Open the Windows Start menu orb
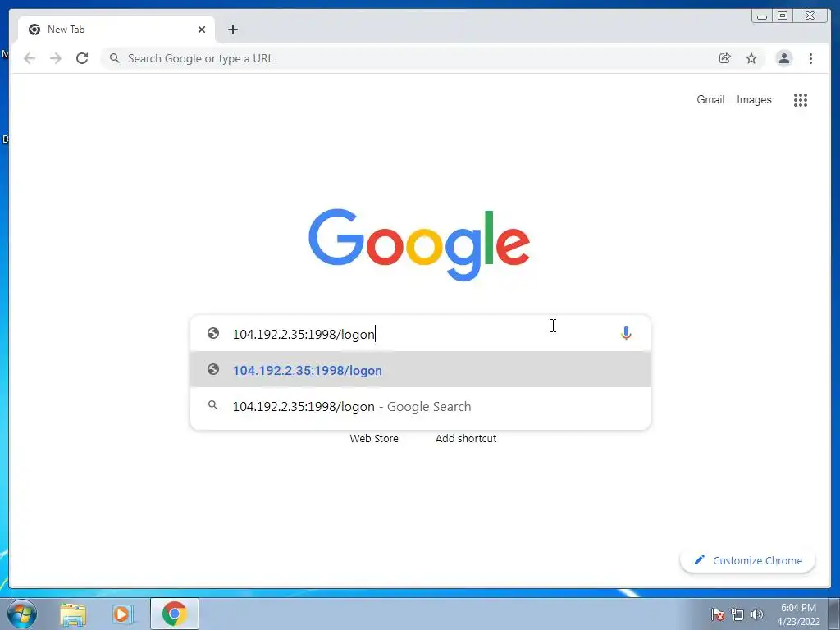 22,614
